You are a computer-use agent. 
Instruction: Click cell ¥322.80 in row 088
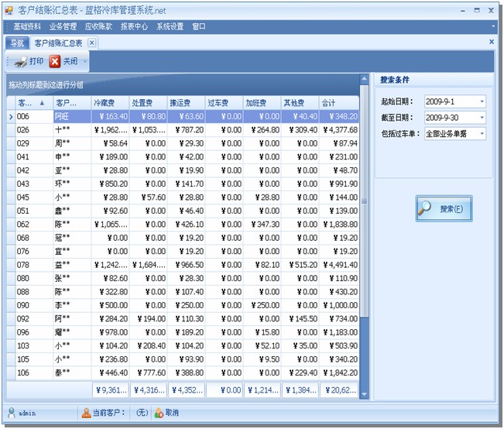tap(110, 292)
